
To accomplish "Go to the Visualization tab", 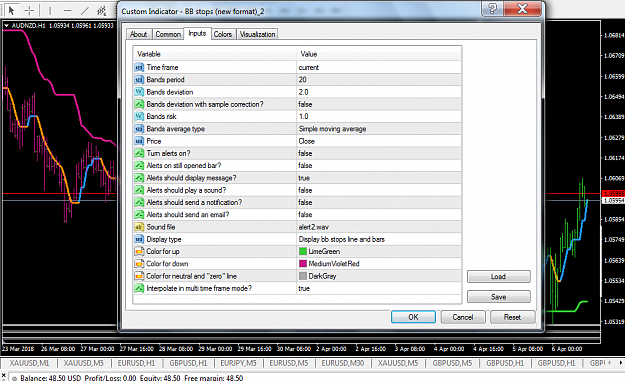I will point(257,34).
